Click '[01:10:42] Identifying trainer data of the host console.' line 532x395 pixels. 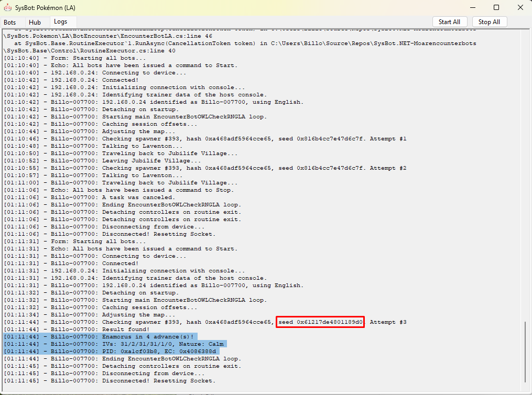click(135, 95)
